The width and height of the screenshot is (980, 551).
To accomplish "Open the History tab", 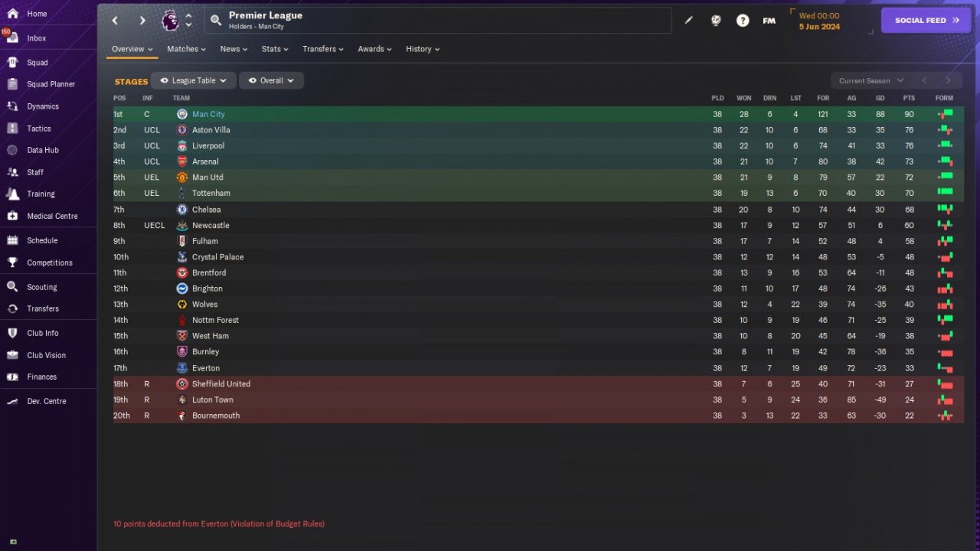I will pyautogui.click(x=423, y=49).
